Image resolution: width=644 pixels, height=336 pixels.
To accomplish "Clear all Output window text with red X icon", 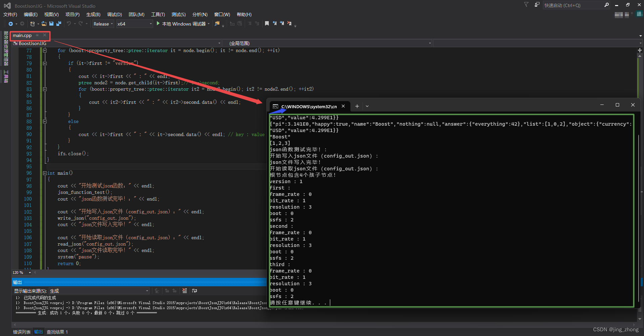I will 184,291.
